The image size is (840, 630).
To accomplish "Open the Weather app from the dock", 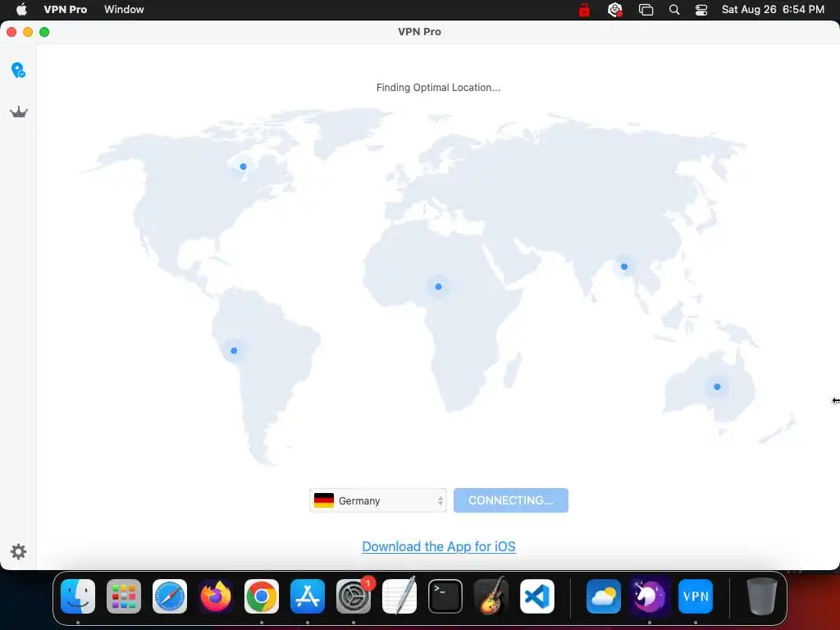I will point(604,596).
